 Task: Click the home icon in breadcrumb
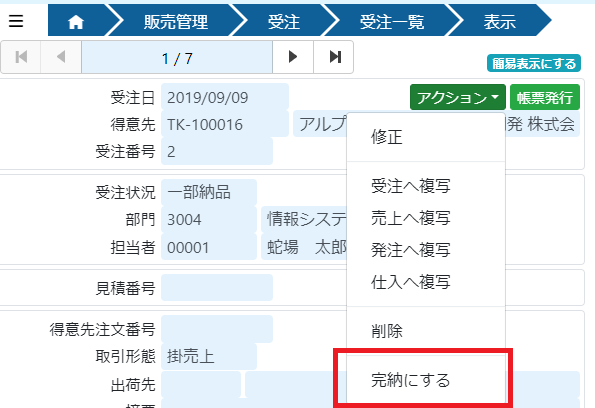[x=76, y=22]
